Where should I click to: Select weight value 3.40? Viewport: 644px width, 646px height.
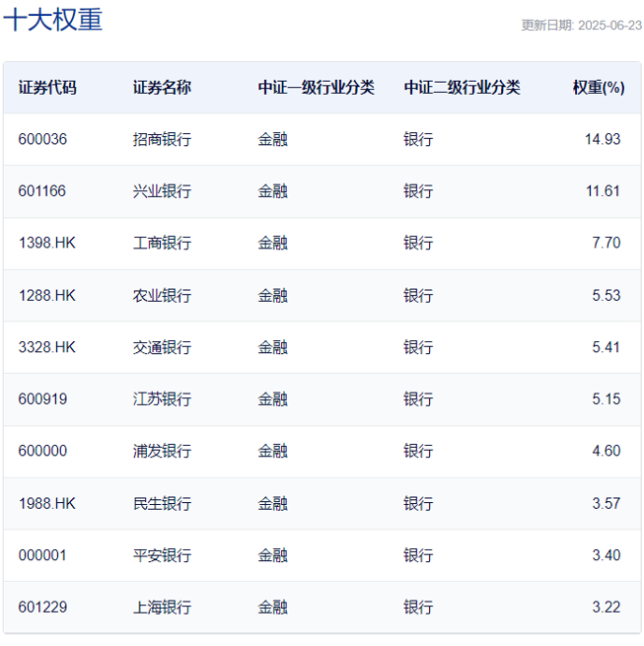pyautogui.click(x=607, y=556)
